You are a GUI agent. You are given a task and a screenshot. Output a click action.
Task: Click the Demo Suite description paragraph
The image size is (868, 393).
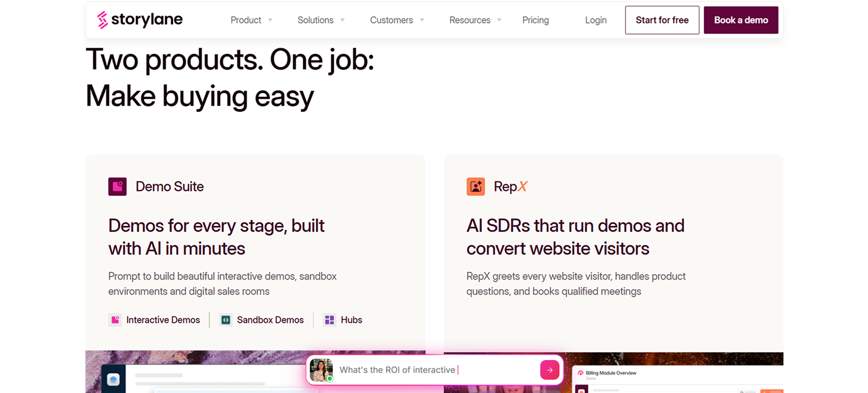point(222,283)
